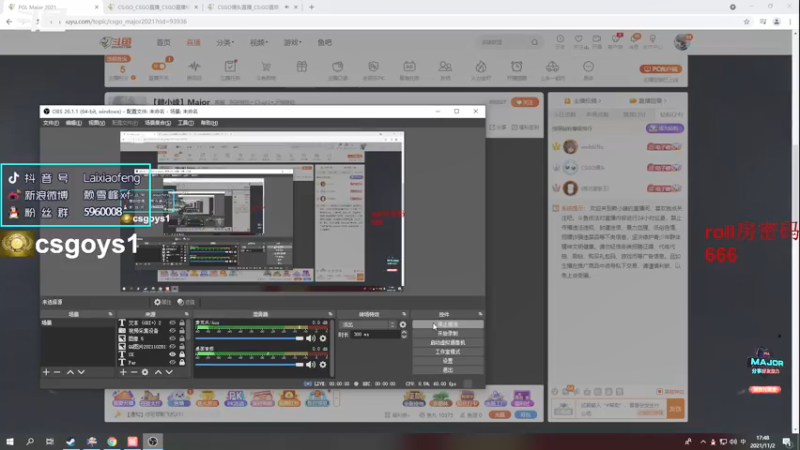Screen dimensions: 800x450
Task: Open scene transition properties gear
Action: [x=403, y=324]
